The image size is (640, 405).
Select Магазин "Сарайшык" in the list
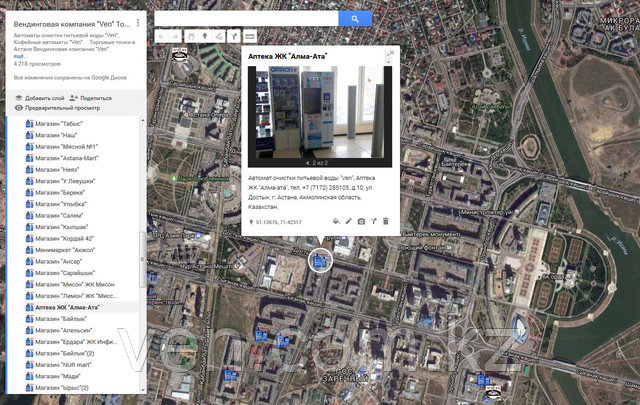(60, 273)
